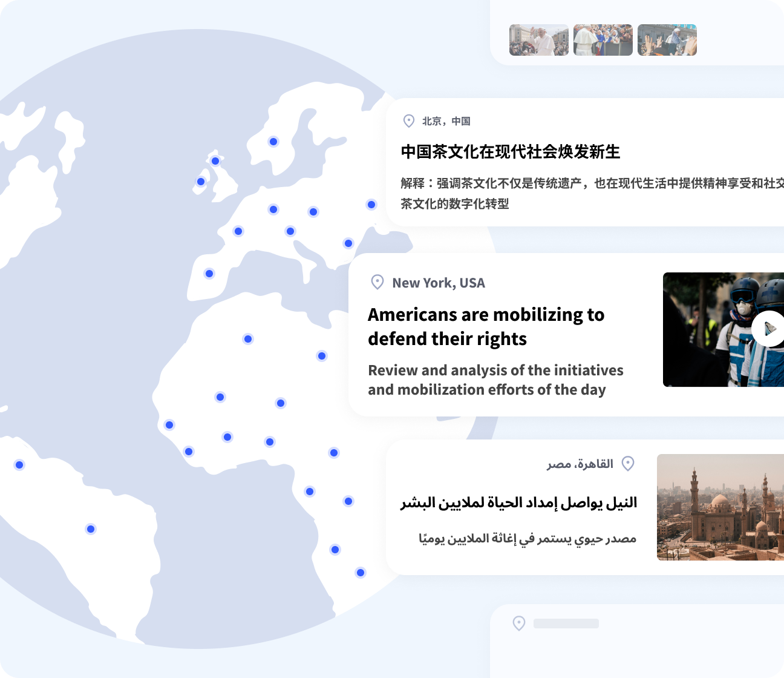The height and width of the screenshot is (678, 784).
Task: Click the location pin on the placeholder card
Action: [519, 624]
